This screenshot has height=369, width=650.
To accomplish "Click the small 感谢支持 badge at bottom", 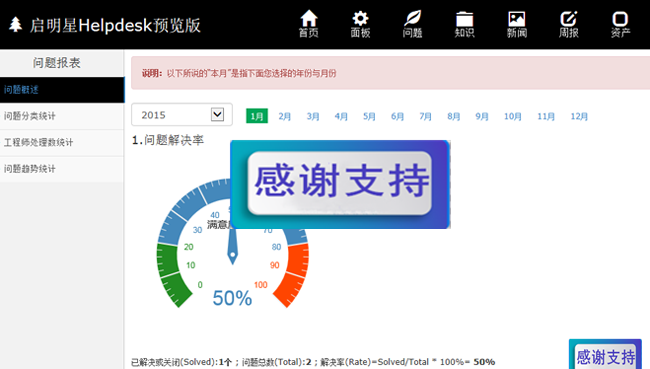I will (x=605, y=355).
